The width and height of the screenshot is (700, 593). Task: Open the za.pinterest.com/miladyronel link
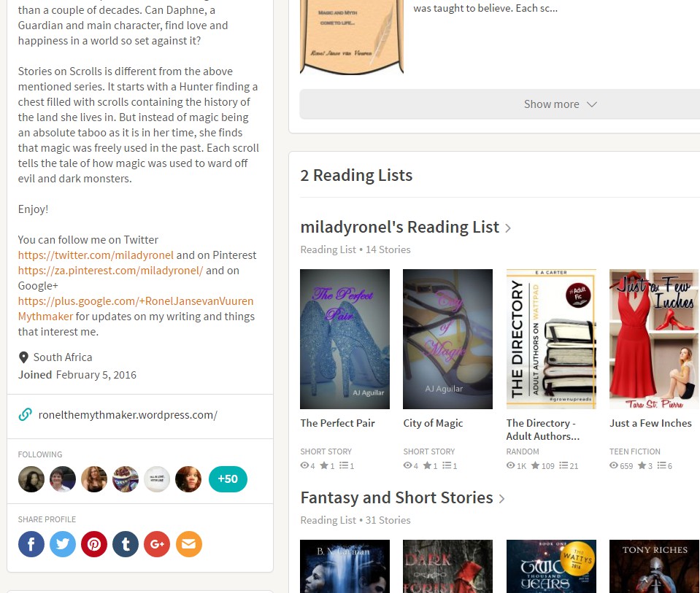click(x=110, y=271)
